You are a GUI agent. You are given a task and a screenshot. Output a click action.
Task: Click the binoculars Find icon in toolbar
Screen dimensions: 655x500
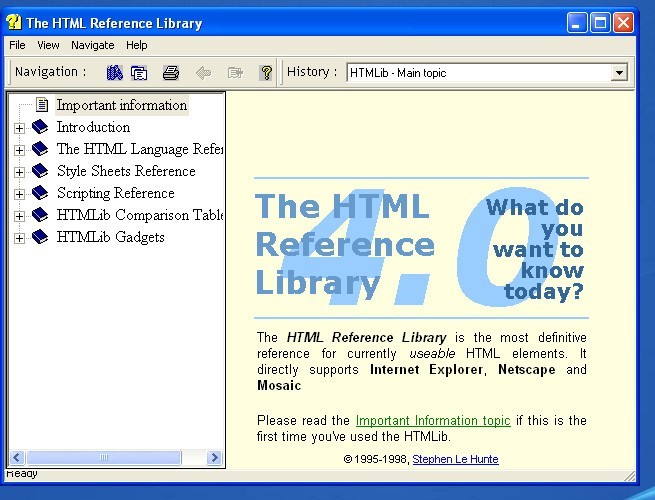[x=114, y=73]
